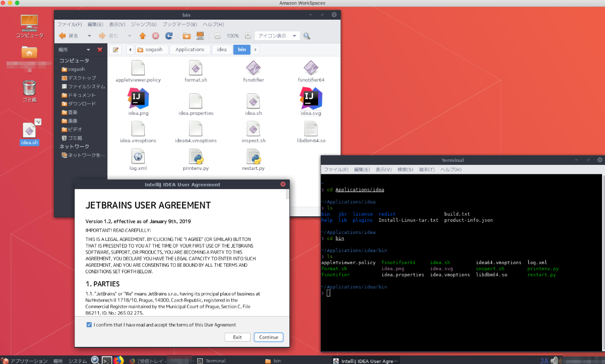Click the Computer toolbar icon

click(x=200, y=36)
